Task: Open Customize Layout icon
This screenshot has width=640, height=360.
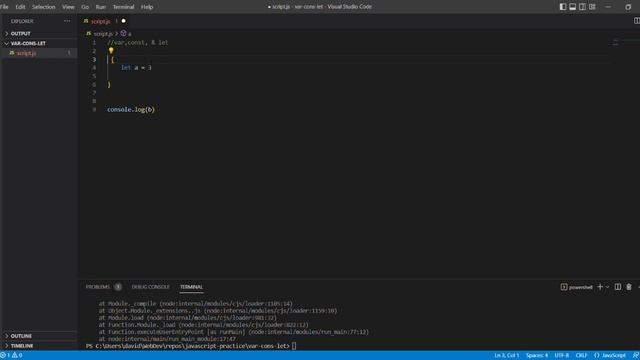Action: click(x=592, y=7)
